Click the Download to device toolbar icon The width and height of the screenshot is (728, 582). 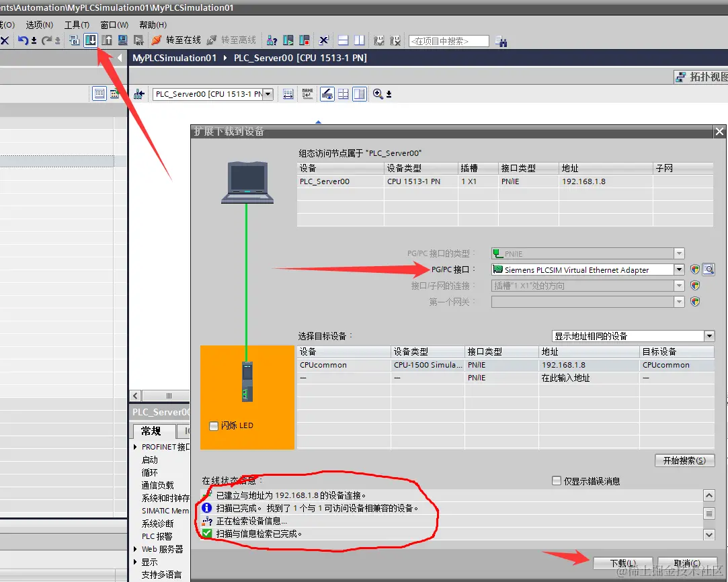pyautogui.click(x=91, y=40)
